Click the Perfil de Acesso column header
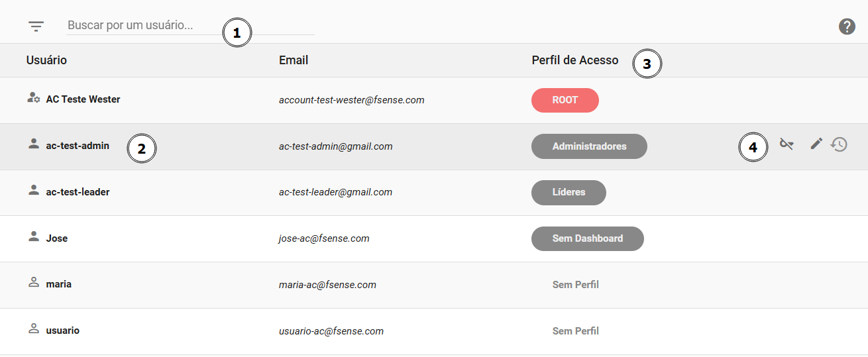 tap(575, 60)
